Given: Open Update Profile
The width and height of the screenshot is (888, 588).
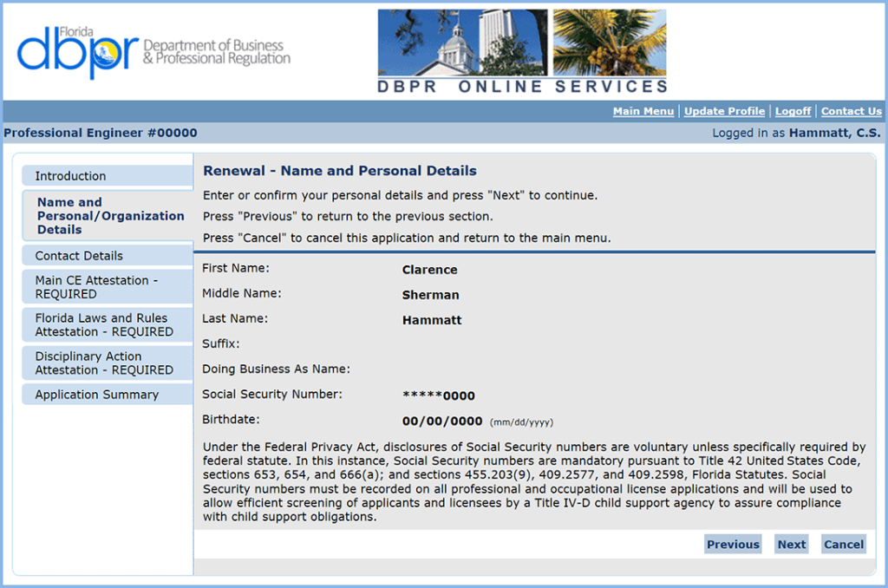Looking at the screenshot, I should coord(724,111).
